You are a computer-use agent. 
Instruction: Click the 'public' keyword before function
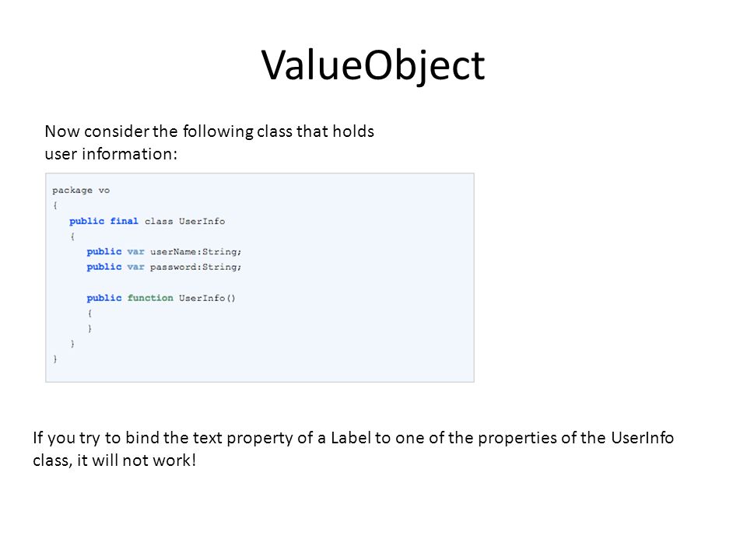(x=103, y=298)
